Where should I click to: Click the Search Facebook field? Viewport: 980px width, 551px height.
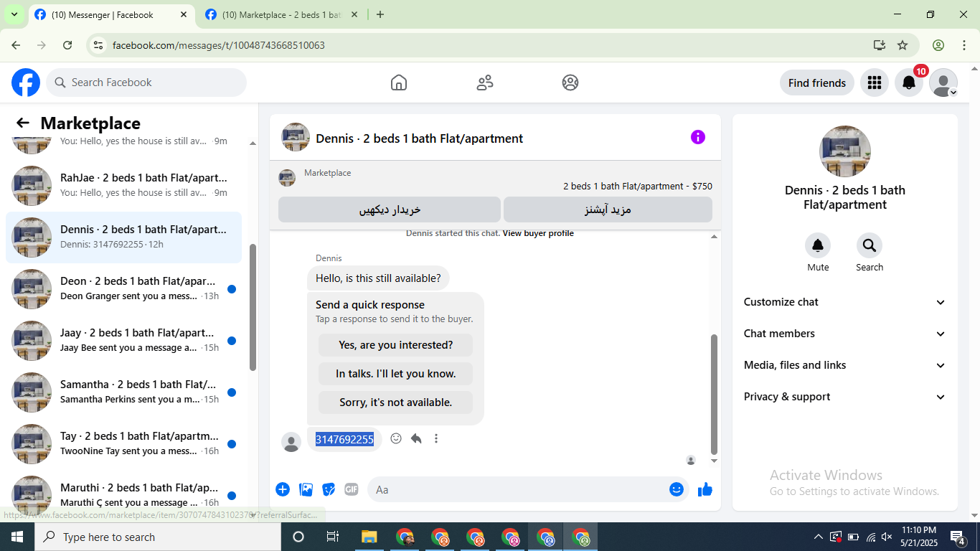coord(146,83)
